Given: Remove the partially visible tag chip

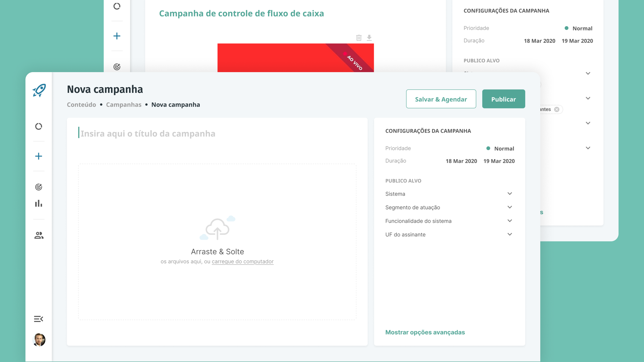Looking at the screenshot, I should (557, 109).
